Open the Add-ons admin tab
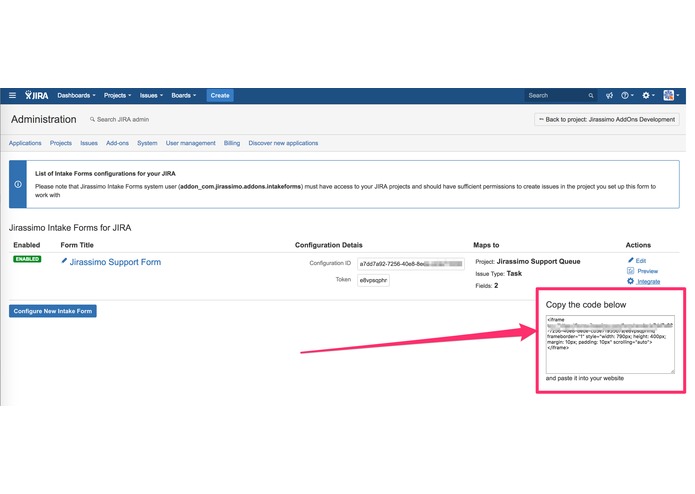 (117, 143)
